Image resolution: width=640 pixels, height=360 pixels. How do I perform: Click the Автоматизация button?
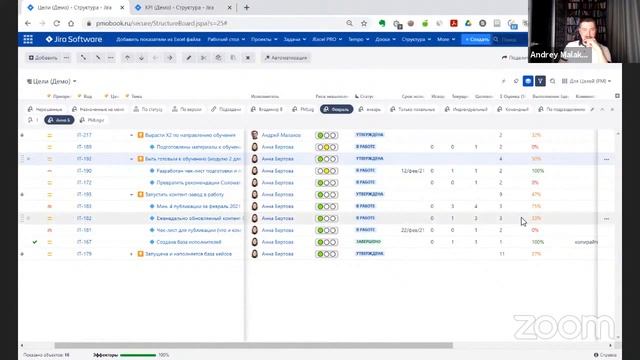286,58
